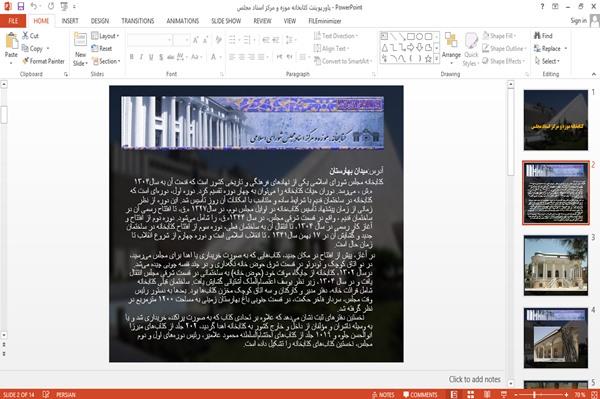Open the Arrange tool
The width and height of the screenshot is (600, 399).
pyautogui.click(x=451, y=48)
